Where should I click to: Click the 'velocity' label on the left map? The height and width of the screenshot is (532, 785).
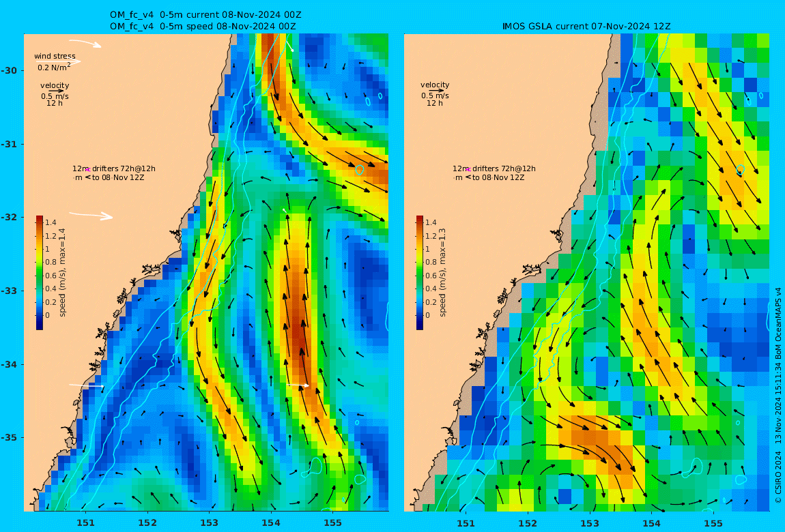click(55, 85)
